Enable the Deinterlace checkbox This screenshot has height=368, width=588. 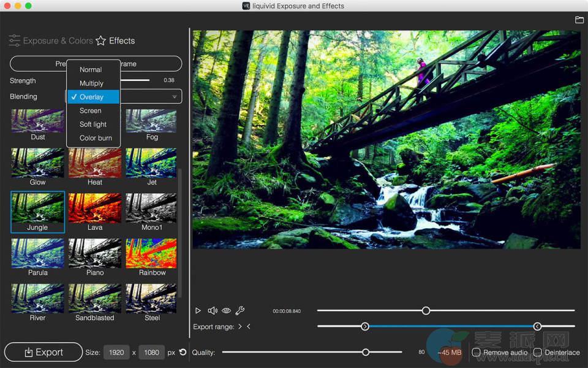537,352
